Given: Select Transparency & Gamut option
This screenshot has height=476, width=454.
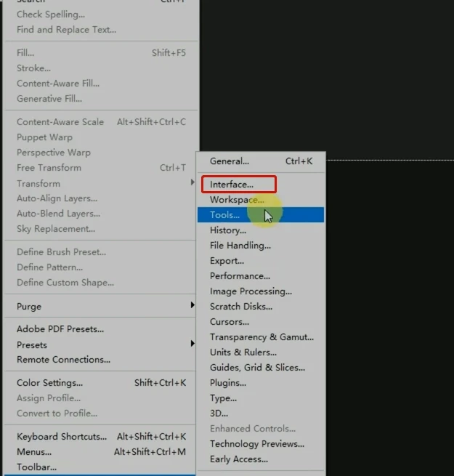Looking at the screenshot, I should 262,337.
